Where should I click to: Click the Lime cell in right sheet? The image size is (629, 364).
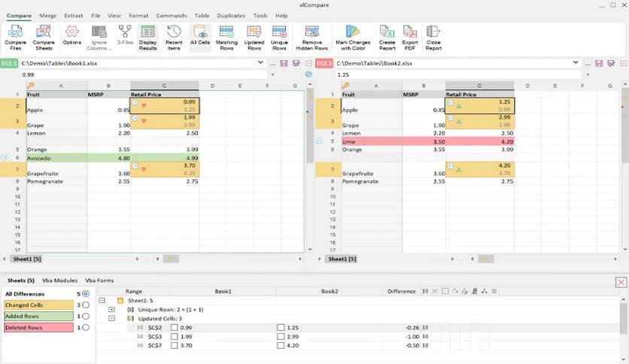point(372,141)
